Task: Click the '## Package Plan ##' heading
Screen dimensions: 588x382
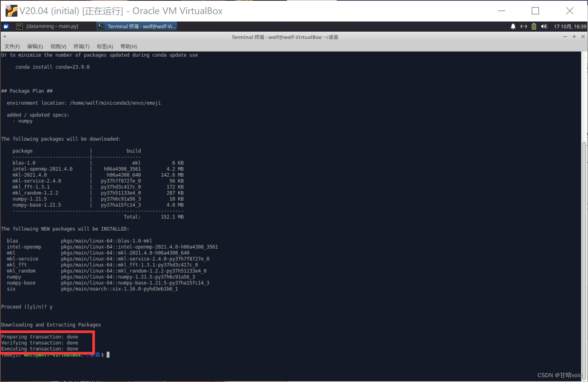Action: (x=27, y=91)
